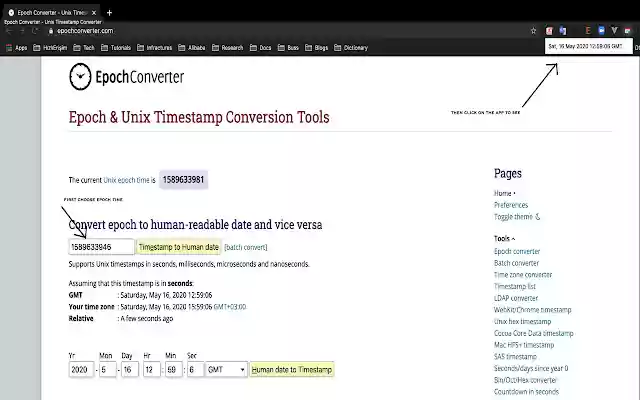Click Timestamp to Human date button
Screen dimensions: 640x400
pos(179,247)
